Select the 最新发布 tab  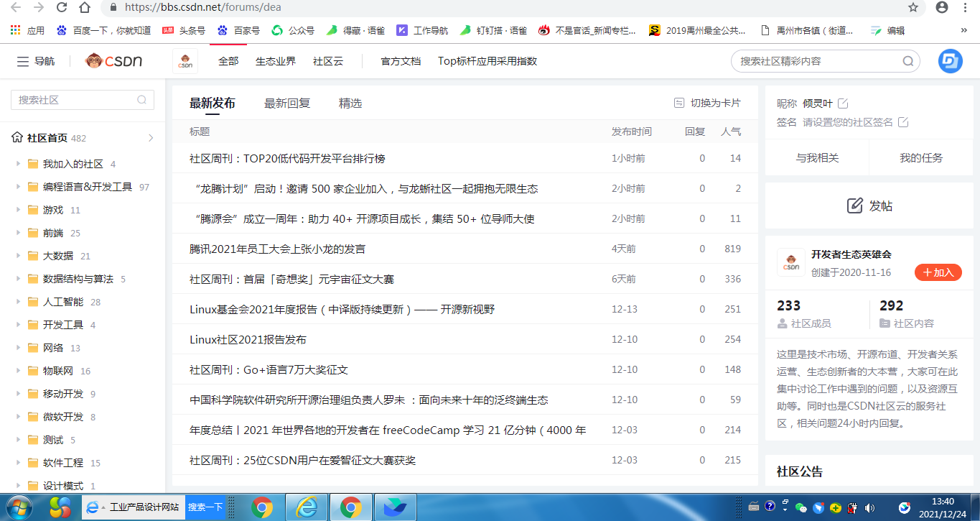coord(213,103)
